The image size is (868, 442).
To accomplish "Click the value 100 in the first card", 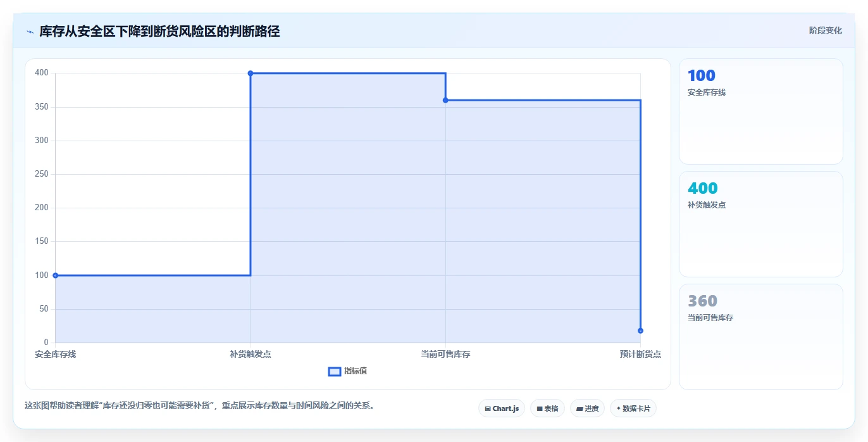I will (702, 76).
